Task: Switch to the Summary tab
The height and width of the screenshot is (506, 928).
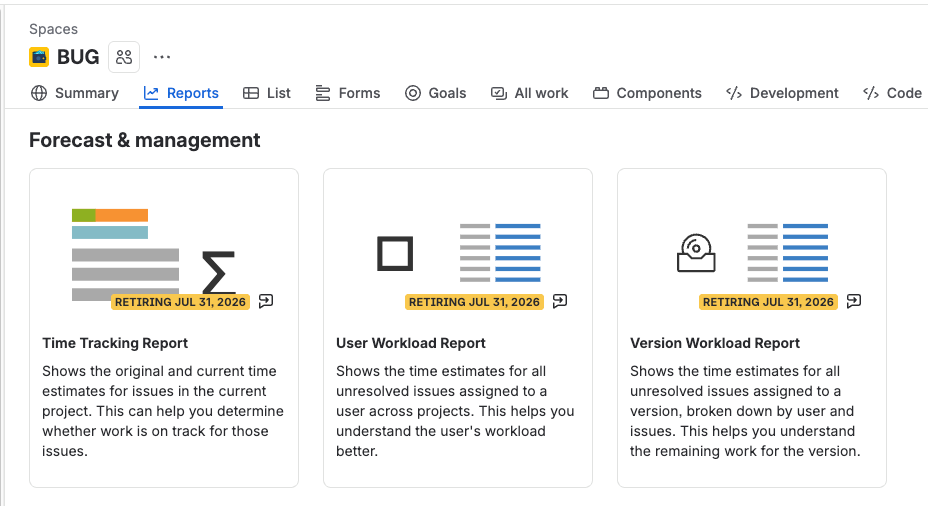Action: (x=75, y=94)
